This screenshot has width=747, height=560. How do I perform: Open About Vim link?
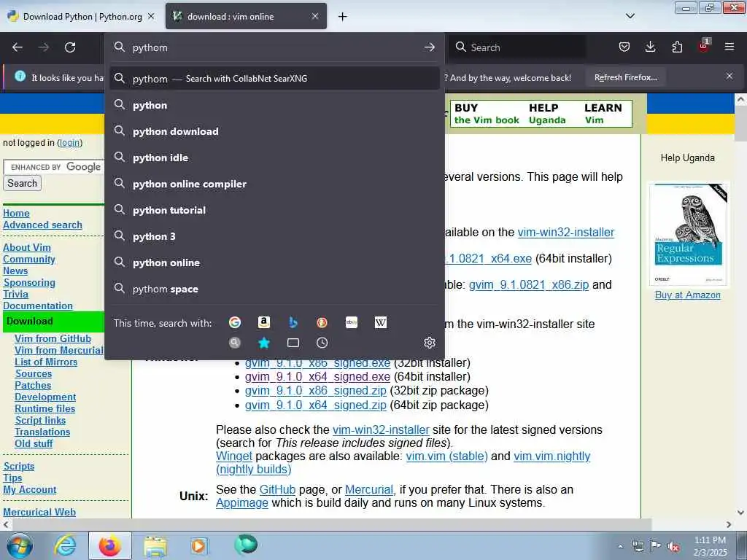27,247
